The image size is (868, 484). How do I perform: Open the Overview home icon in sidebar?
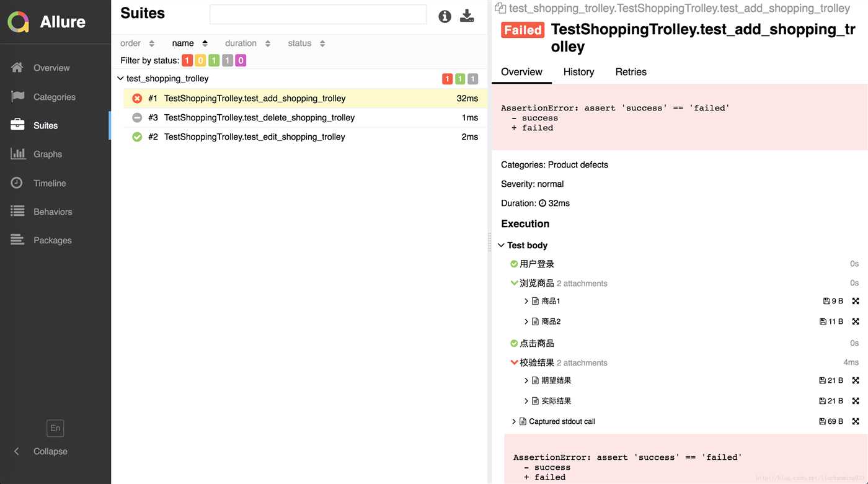pyautogui.click(x=17, y=68)
